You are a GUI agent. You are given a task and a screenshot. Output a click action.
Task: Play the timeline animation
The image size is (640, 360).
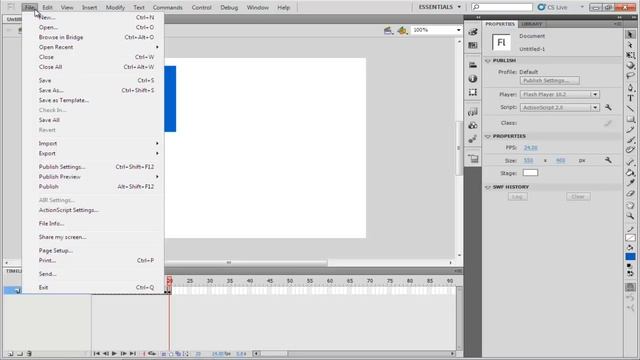pyautogui.click(x=115, y=353)
